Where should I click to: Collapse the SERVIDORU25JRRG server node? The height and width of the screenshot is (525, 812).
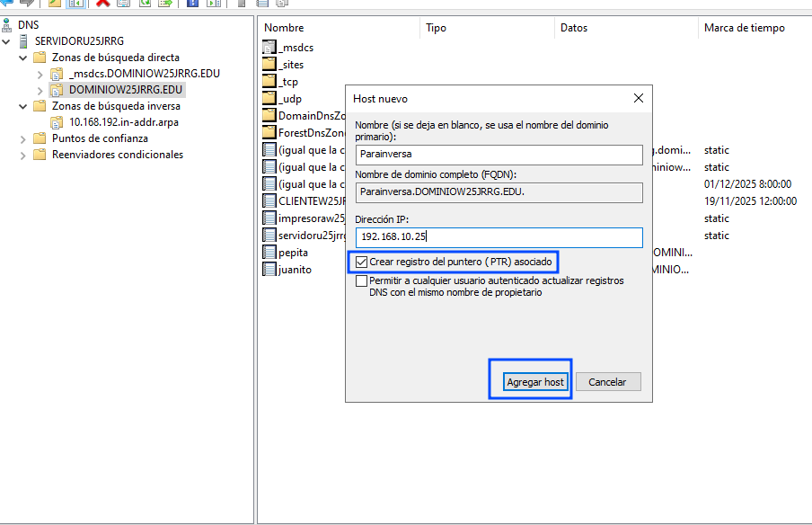[6, 41]
